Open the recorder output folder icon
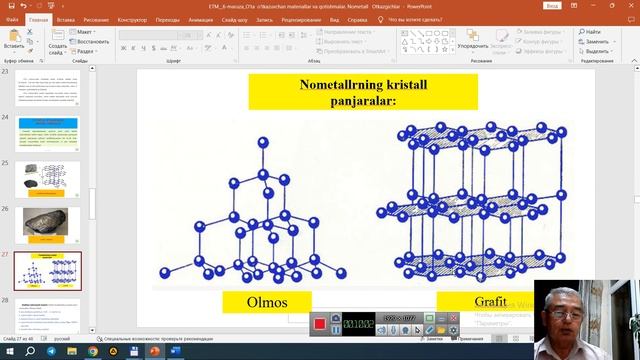Image resolution: width=640 pixels, height=360 pixels. click(x=441, y=330)
